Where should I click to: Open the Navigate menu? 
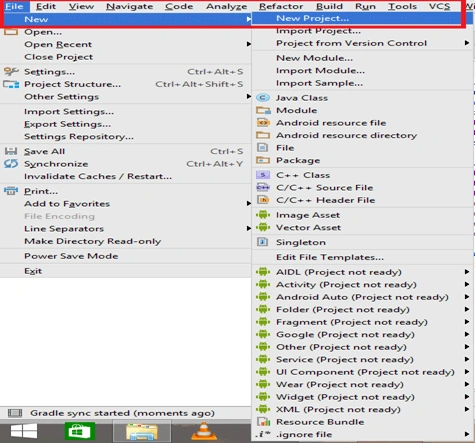(x=129, y=6)
